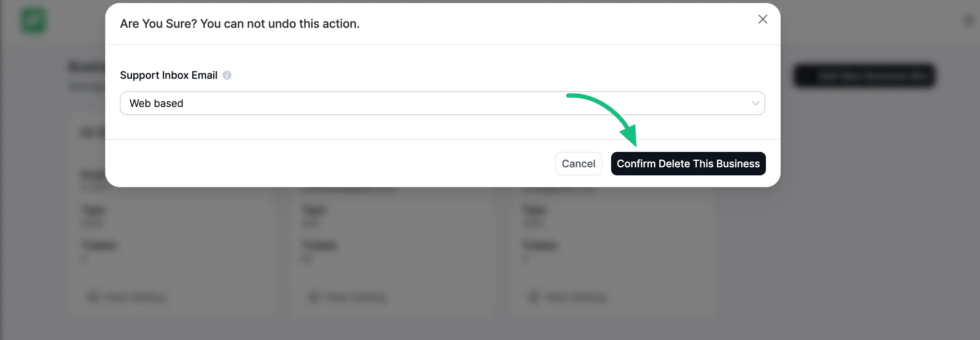Click the chevron inside the Web based field
Screen dimensions: 980x340
[x=755, y=103]
